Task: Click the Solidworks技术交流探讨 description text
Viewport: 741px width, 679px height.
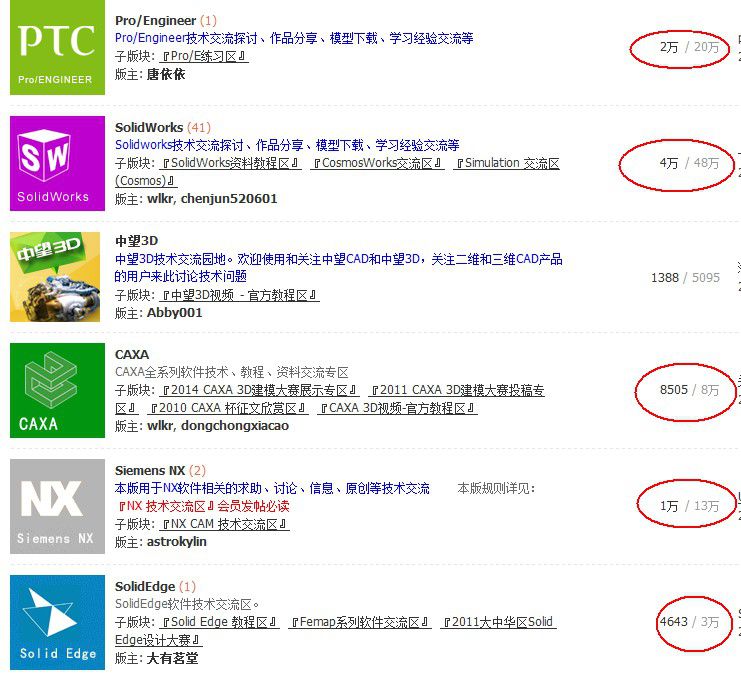Action: 287,145
